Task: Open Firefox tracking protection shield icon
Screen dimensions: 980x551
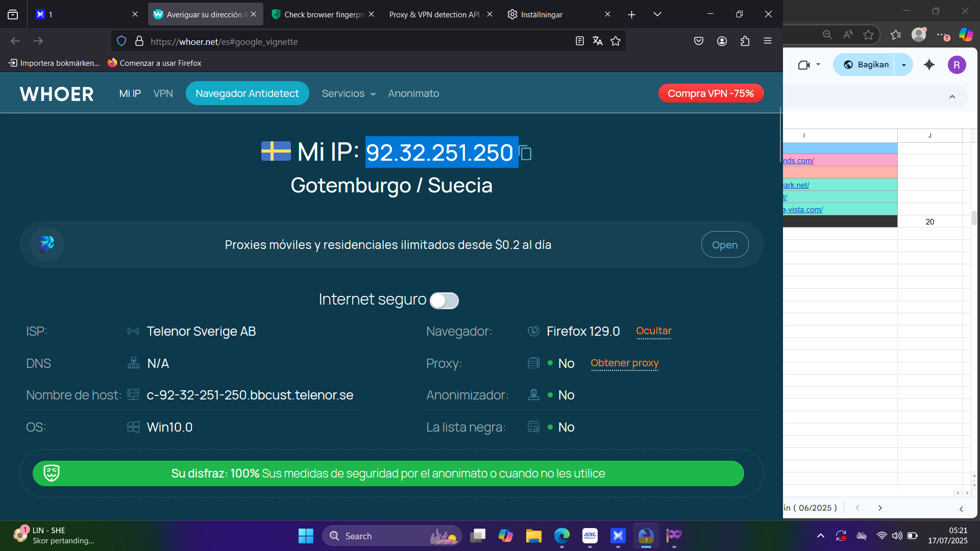Action: (121, 41)
